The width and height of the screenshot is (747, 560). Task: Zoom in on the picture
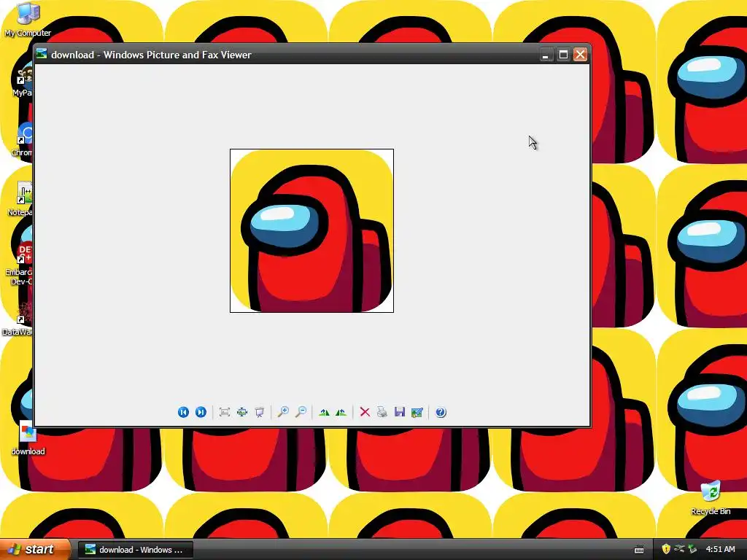pos(283,413)
